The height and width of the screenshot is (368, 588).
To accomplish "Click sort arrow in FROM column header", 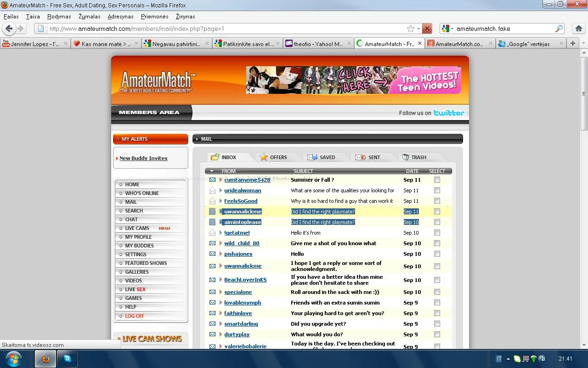I will pyautogui.click(x=212, y=171).
